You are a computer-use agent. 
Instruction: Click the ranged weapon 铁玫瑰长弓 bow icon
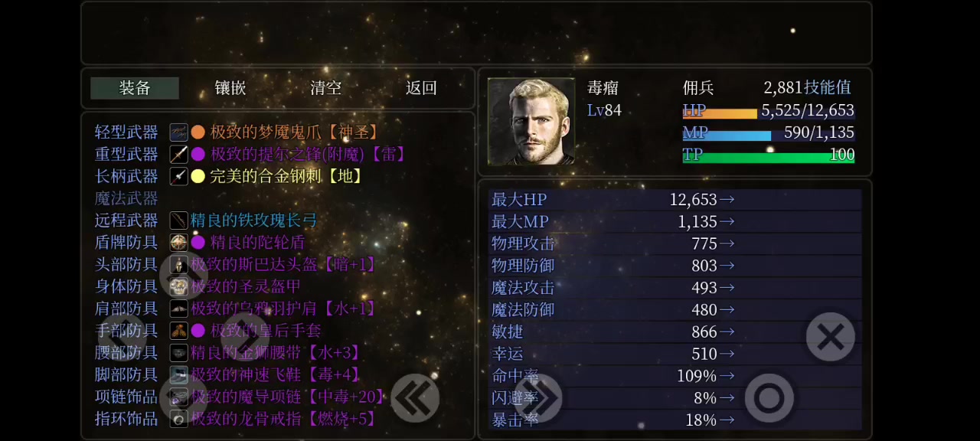click(178, 220)
